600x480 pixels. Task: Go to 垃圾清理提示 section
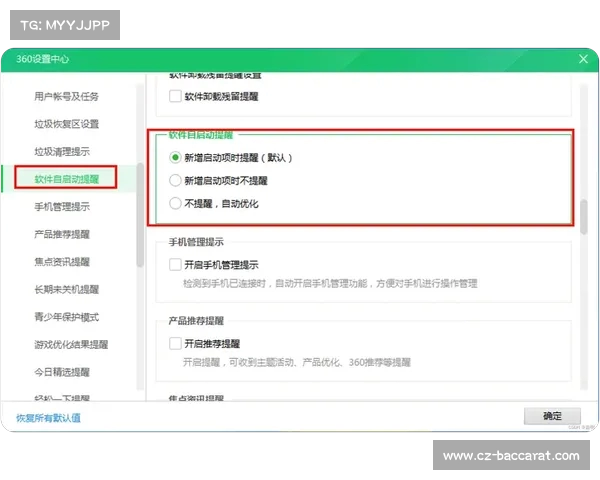click(62, 152)
